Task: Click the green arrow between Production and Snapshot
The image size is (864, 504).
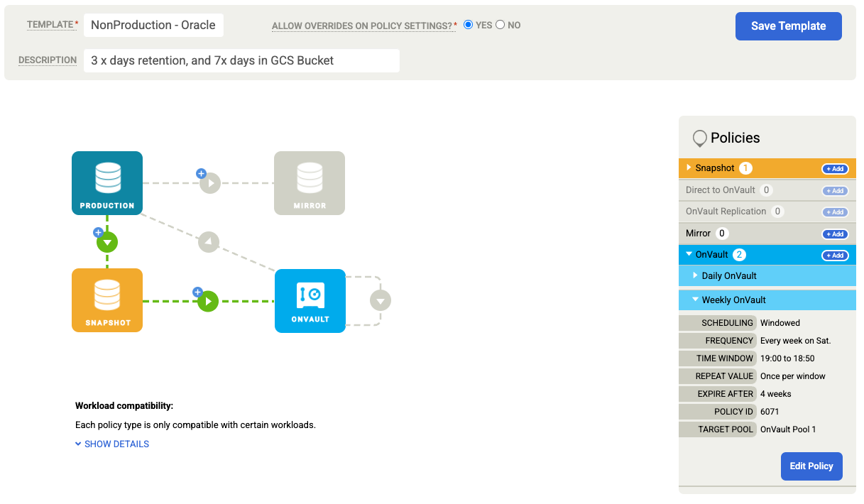Action: pyautogui.click(x=106, y=241)
